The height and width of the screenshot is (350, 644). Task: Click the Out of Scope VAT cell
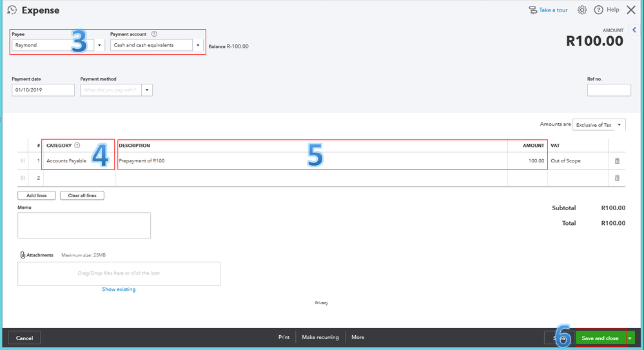coord(578,160)
